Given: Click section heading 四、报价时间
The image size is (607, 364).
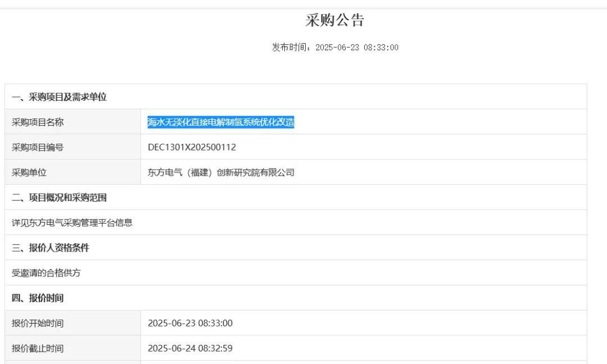Looking at the screenshot, I should [x=38, y=298].
